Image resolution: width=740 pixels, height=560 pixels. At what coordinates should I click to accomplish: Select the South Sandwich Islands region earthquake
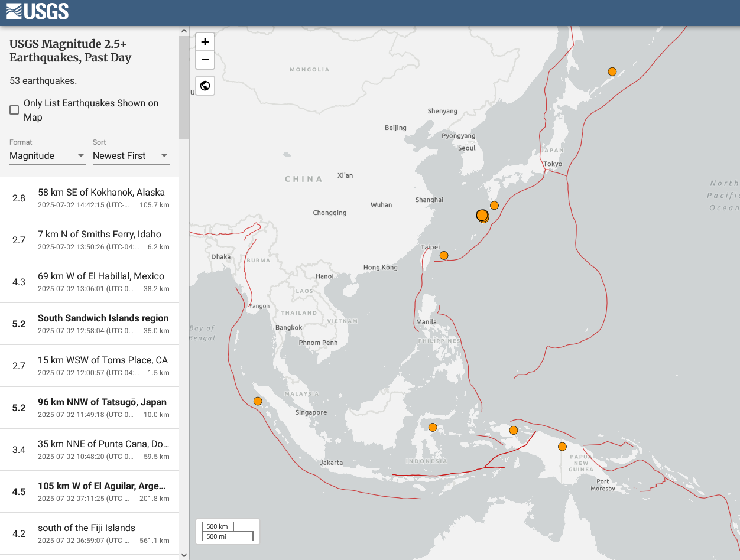coord(89,324)
